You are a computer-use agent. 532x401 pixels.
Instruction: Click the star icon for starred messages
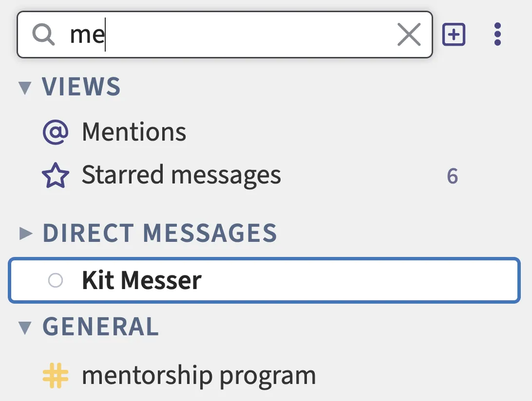point(55,176)
